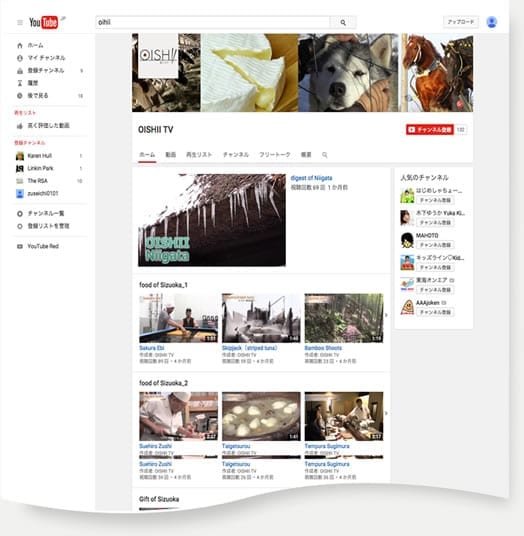This screenshot has height=536, width=524.
Task: Open the user account avatar icon
Action: pyautogui.click(x=492, y=22)
